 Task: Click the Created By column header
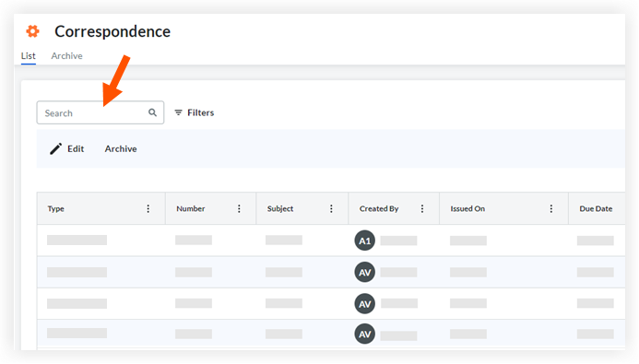[394, 208]
